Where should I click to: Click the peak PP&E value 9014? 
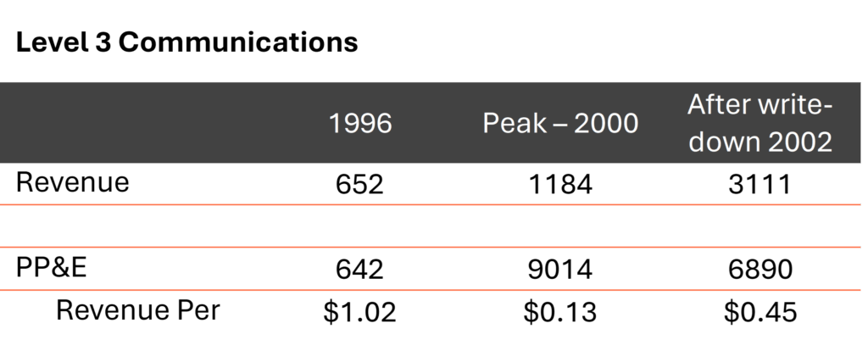point(560,270)
